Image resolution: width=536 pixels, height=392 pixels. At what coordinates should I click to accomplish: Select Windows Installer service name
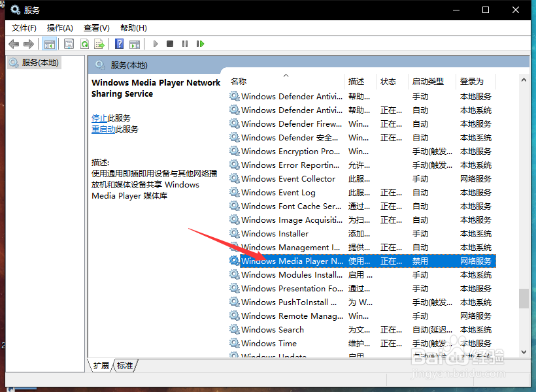(275, 233)
